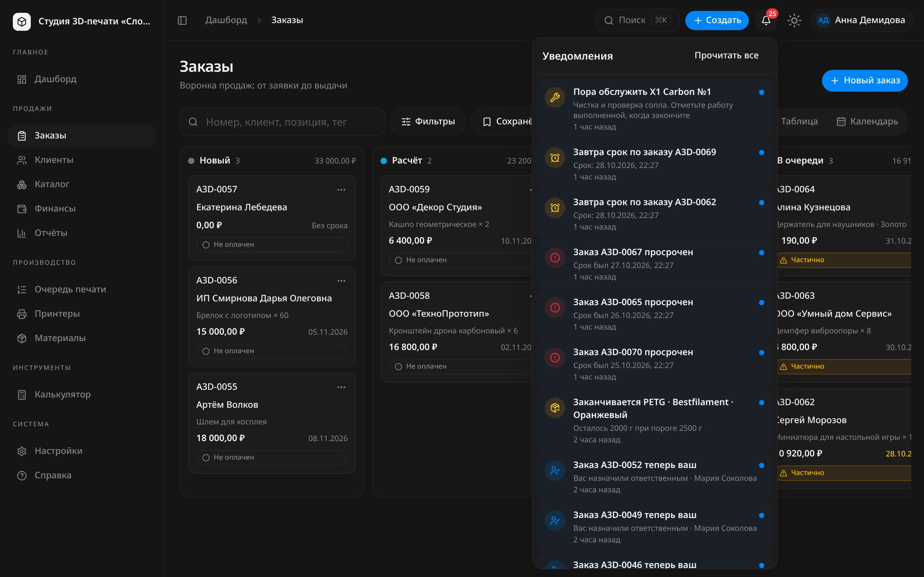Viewport: 924px width, 577px height.
Task: Expand options menu for order A3D-0056
Action: pyautogui.click(x=341, y=281)
